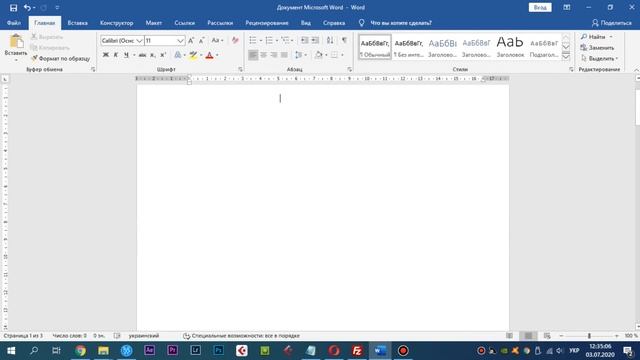The width and height of the screenshot is (640, 360).
Task: Clear all formatting icon
Action: (x=235, y=40)
